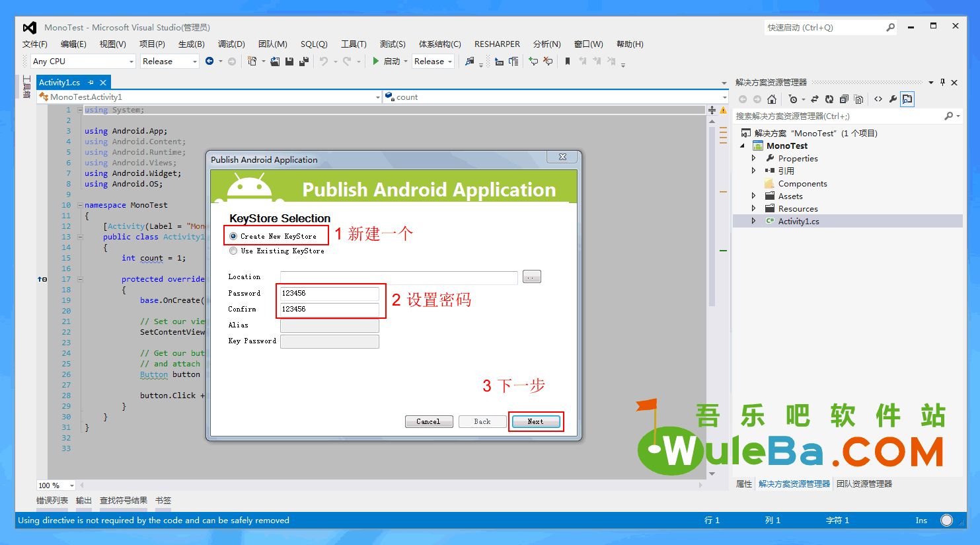Click the Save All toolbar icon
This screenshot has width=980, height=545.
303,62
